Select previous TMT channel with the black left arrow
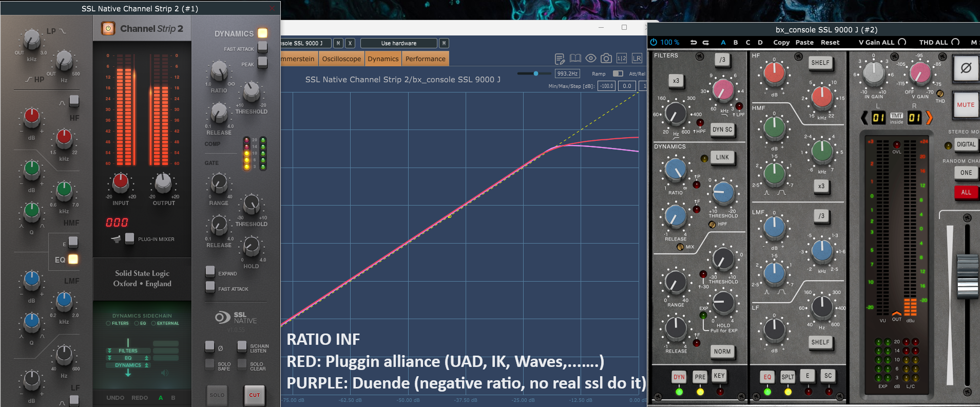Viewport: 980px width, 407px height. pos(864,118)
